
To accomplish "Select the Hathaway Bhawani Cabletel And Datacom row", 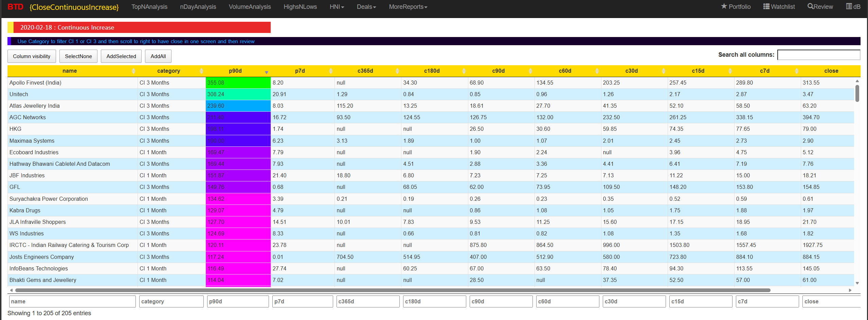I will 431,164.
